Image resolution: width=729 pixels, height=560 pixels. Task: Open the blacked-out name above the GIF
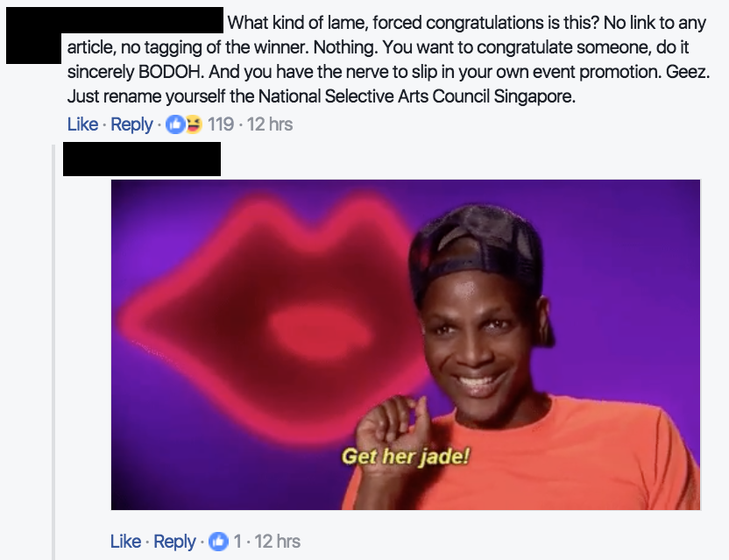[142, 159]
